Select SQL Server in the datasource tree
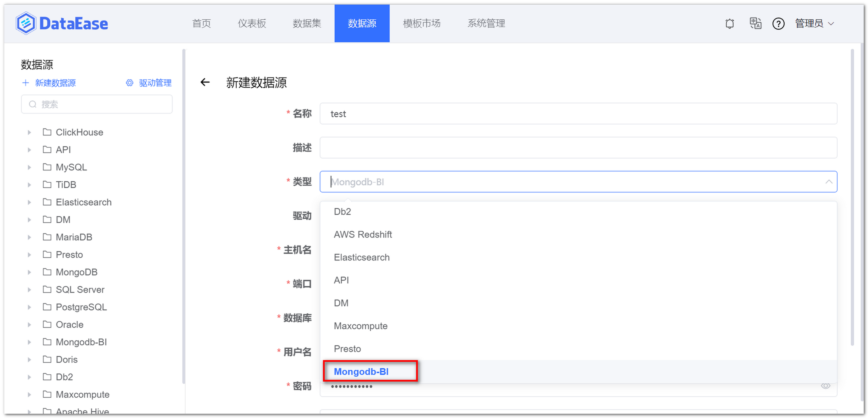This screenshot has width=868, height=418. click(80, 290)
